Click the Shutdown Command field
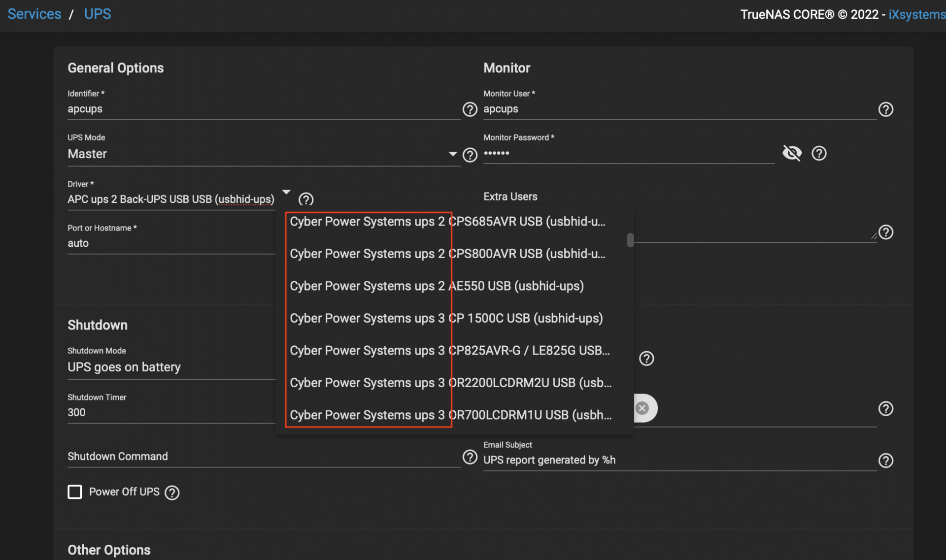The width and height of the screenshot is (946, 560). 264,457
